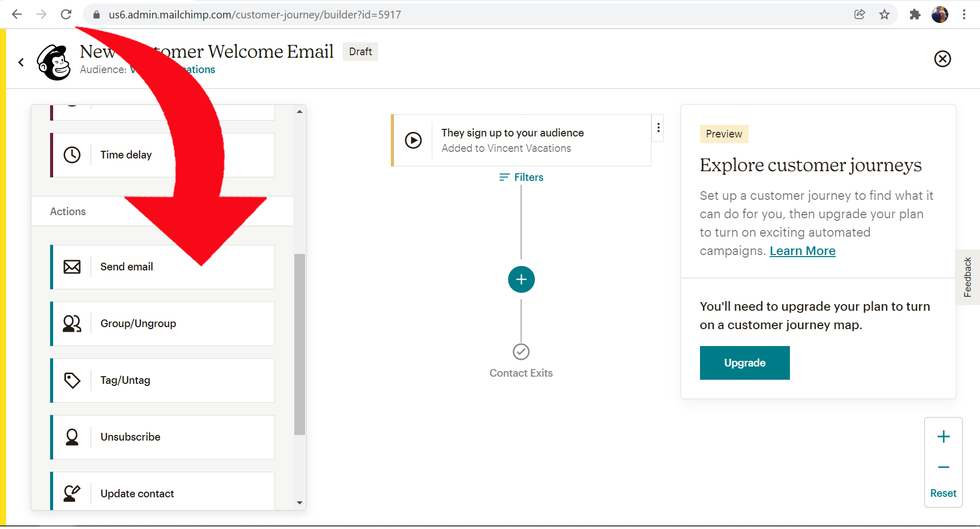Choose the Group/Ungroup action
The height and width of the screenshot is (529, 980).
(162, 324)
